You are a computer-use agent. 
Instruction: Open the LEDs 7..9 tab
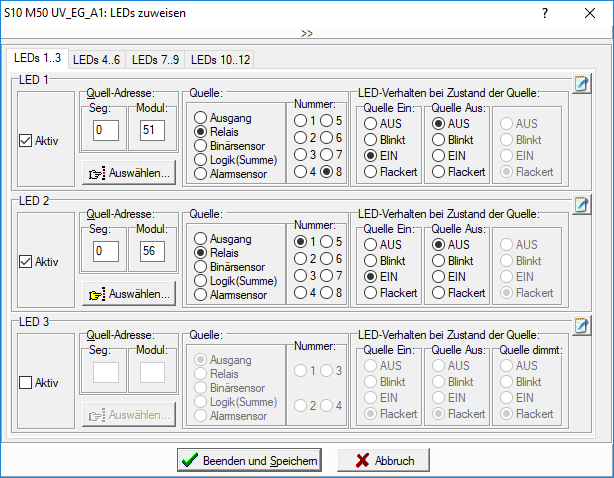click(156, 60)
